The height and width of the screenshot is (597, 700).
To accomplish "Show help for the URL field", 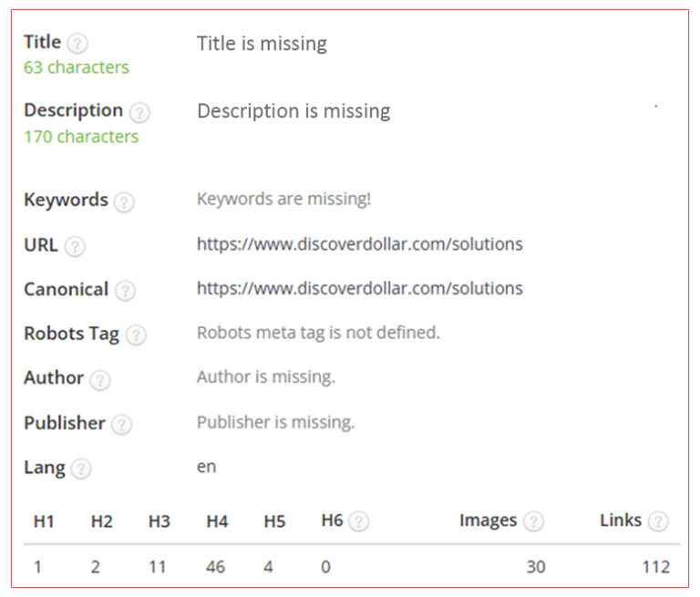I will coord(76,246).
